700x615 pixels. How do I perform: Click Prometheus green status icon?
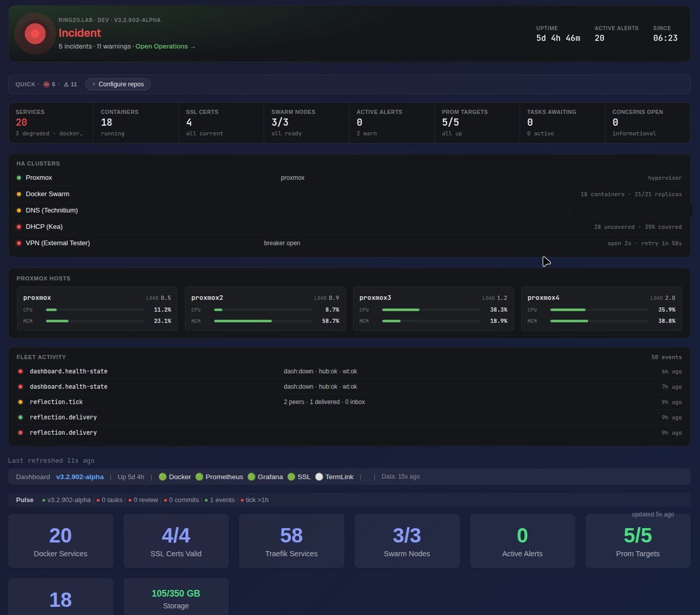(199, 477)
